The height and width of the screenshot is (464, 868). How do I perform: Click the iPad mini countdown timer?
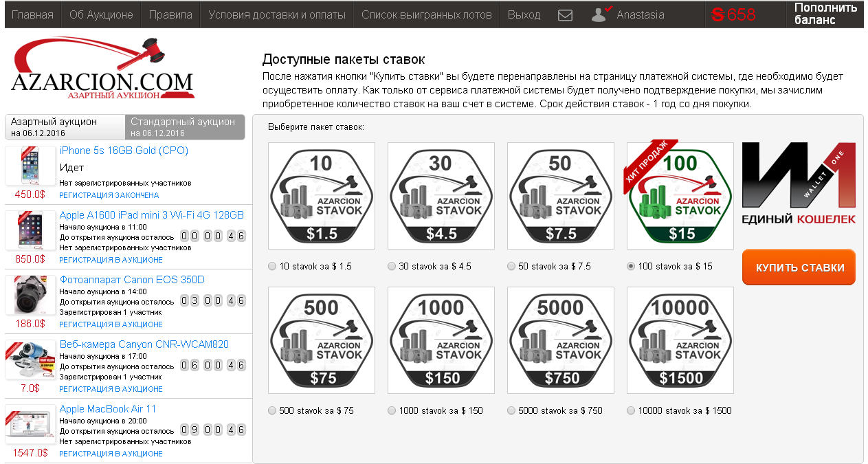point(212,236)
